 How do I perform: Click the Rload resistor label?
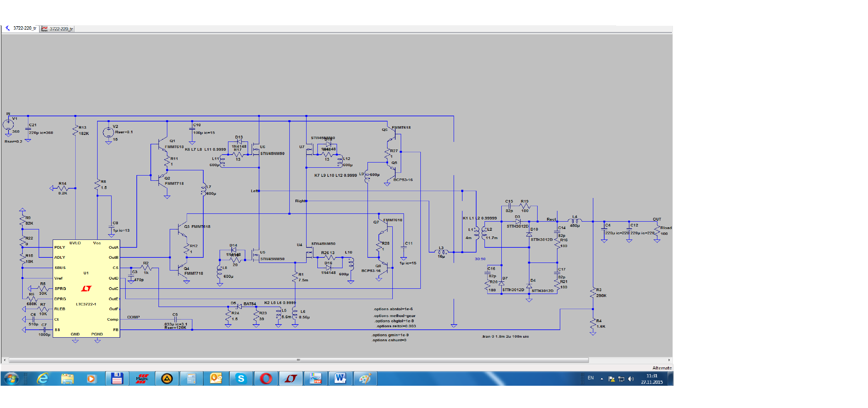(x=666, y=228)
